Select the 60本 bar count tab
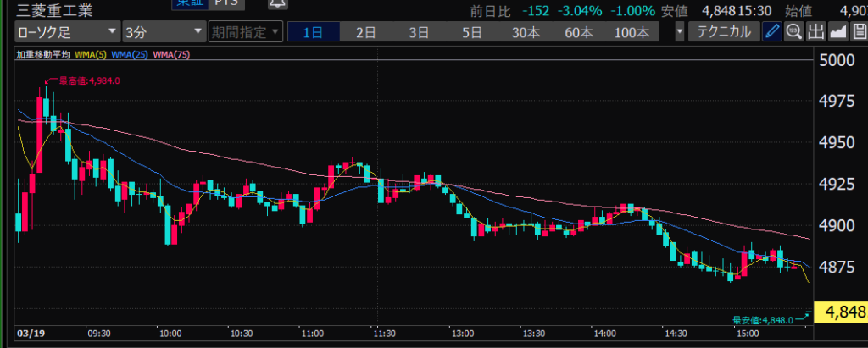The height and width of the screenshot is (348, 868). [x=578, y=33]
